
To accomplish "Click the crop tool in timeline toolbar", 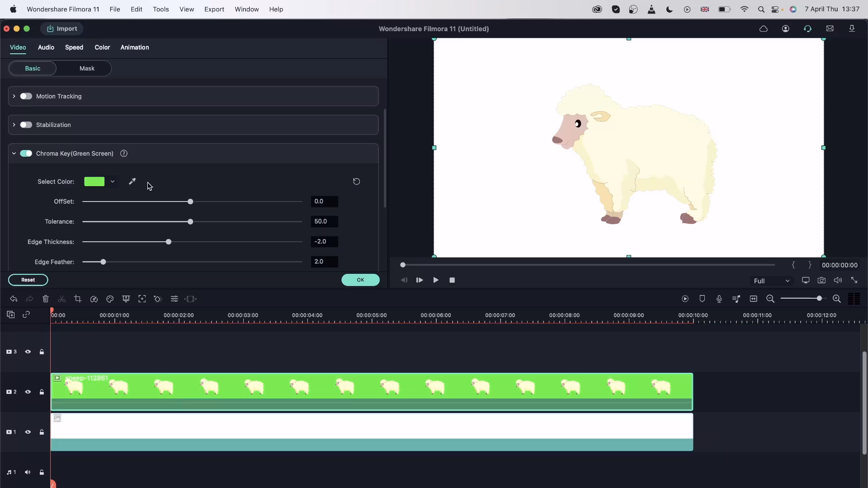I will click(x=78, y=299).
